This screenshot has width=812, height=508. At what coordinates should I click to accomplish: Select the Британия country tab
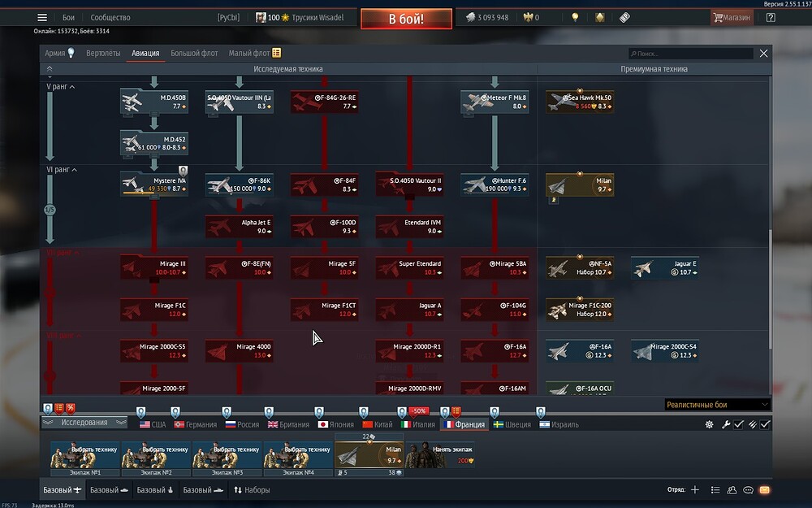tap(288, 424)
